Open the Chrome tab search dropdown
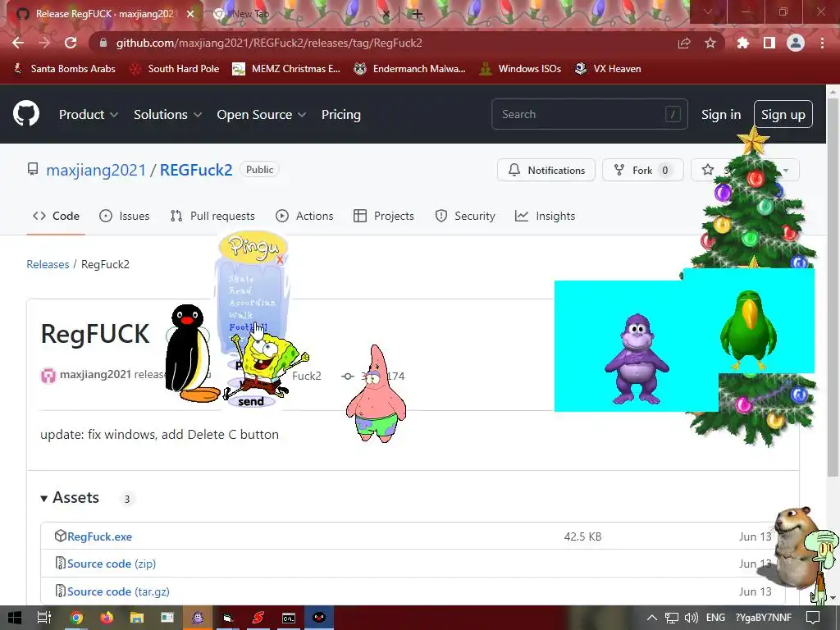This screenshot has width=840, height=630. (x=708, y=11)
